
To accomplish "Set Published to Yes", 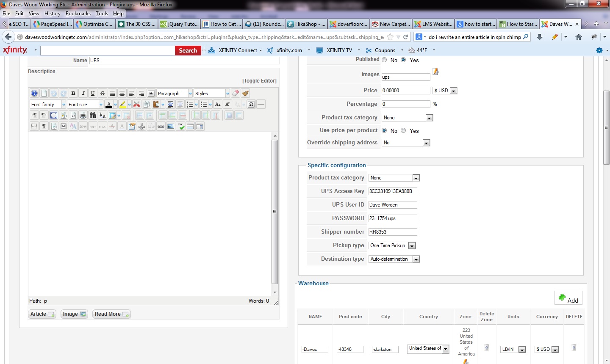I will 404,60.
